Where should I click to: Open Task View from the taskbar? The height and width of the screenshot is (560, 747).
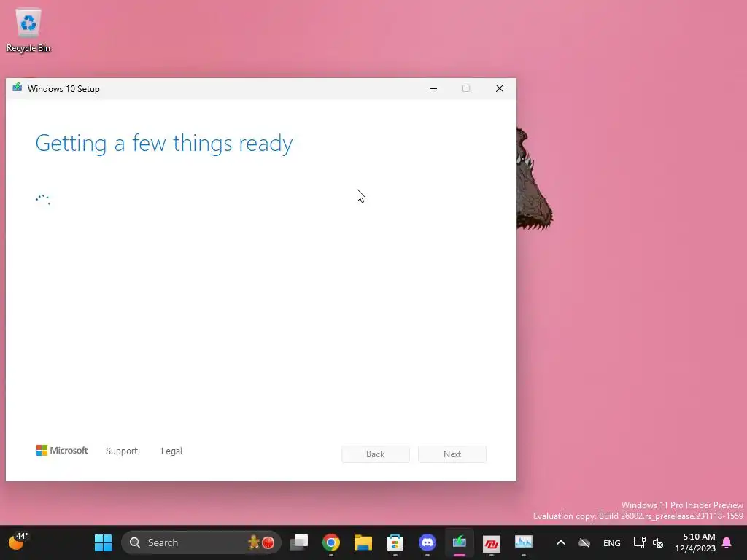pyautogui.click(x=299, y=542)
